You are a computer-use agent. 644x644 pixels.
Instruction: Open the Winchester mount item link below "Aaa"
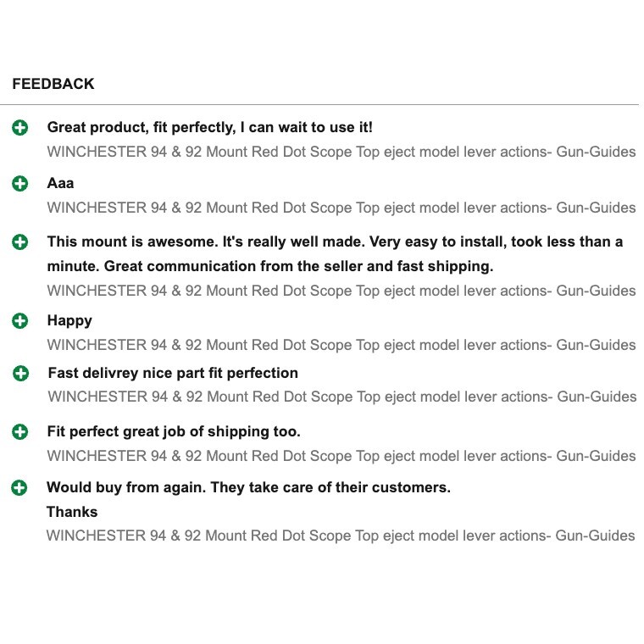coord(341,208)
